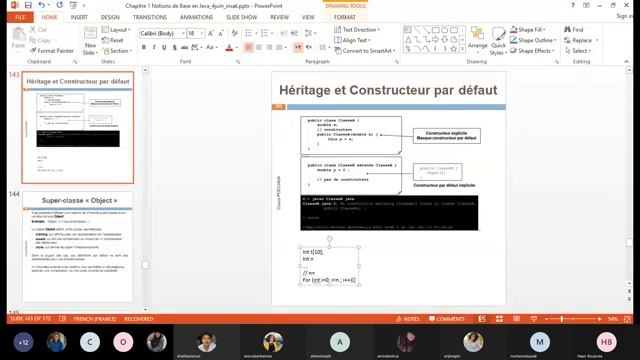This screenshot has width=640, height=360.
Task: Switch to the ANIMATIONS tab
Action: [196, 17]
